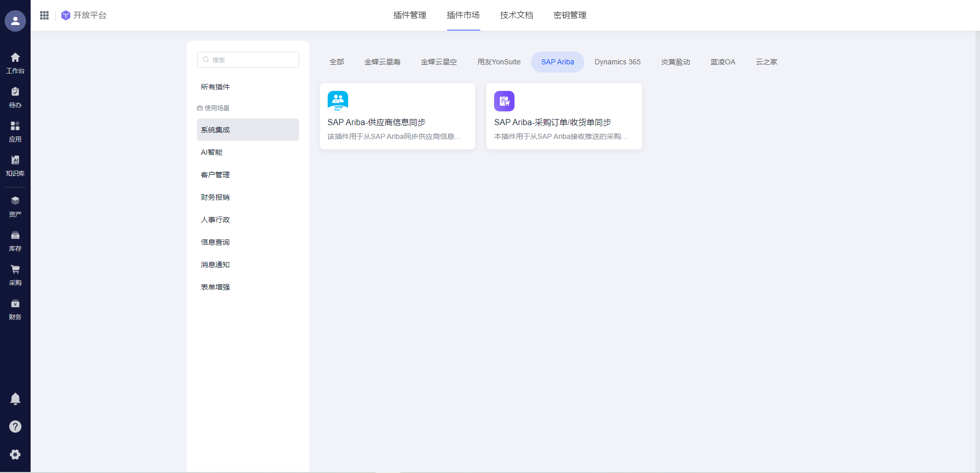Filter plugins by 金蝶云星瀚
This screenshot has width=980, height=473.
[x=382, y=62]
